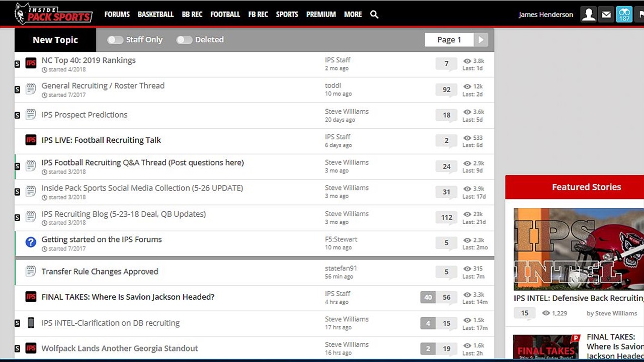Viewport: 644px width, 362px height.
Task: Open Wolfpack Lands Another Georgia Standout
Action: click(120, 348)
